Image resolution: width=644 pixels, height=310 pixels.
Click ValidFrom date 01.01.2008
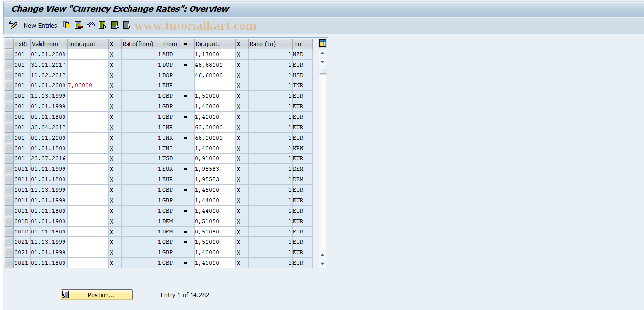click(x=49, y=54)
